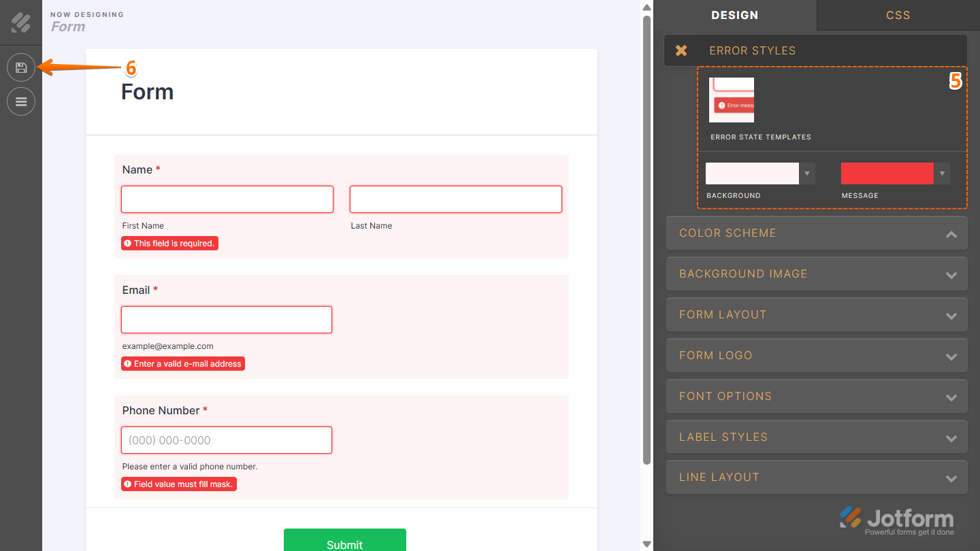The image size is (980, 551).
Task: Select the red Message color swatch
Action: pyautogui.click(x=887, y=173)
